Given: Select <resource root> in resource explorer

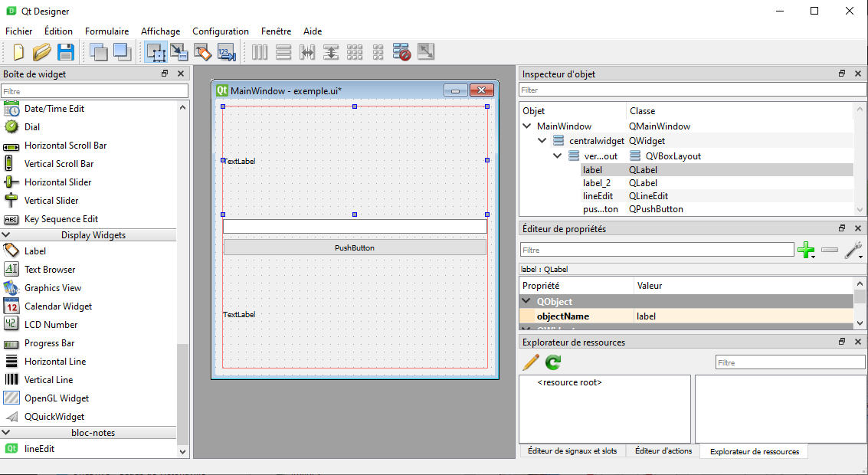Looking at the screenshot, I should click(x=570, y=382).
